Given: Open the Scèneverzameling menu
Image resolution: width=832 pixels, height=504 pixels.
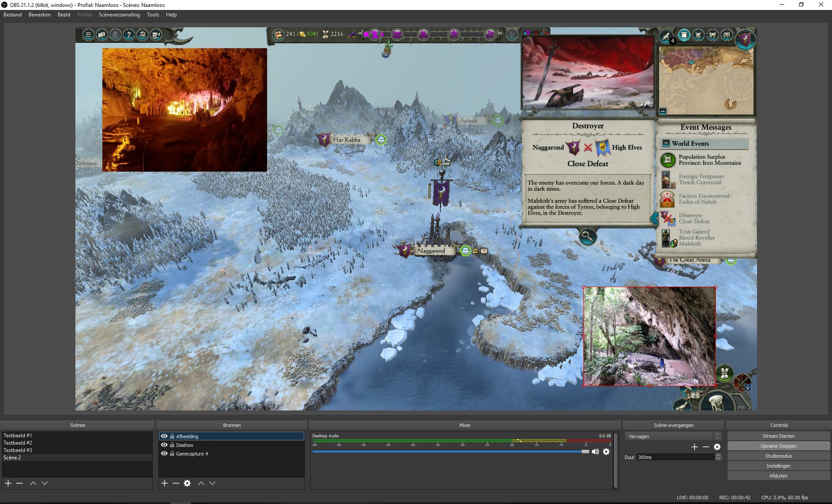Looking at the screenshot, I should point(119,15).
